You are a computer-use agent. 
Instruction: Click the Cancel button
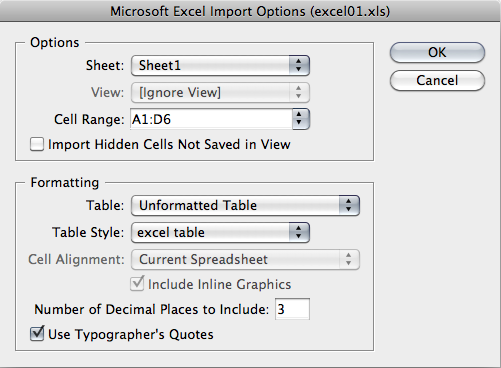(x=437, y=80)
